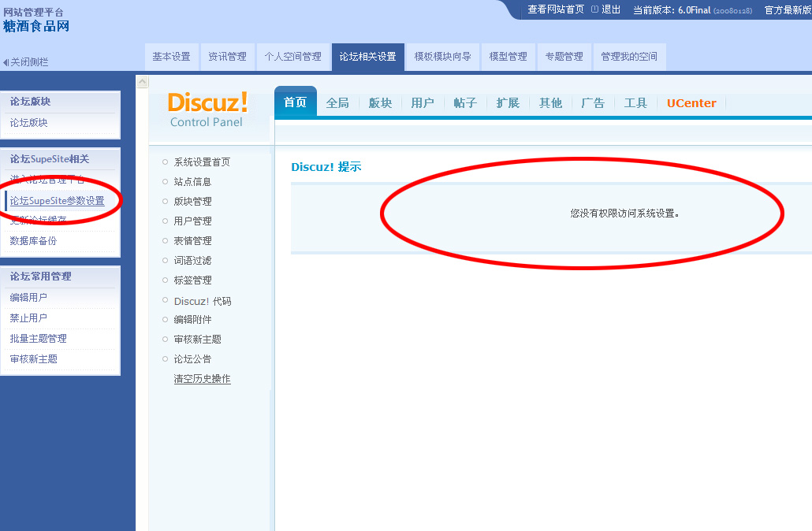Viewport: 812px width, 531px height.
Task: Open 编辑附件 menu item
Action: pyautogui.click(x=192, y=319)
